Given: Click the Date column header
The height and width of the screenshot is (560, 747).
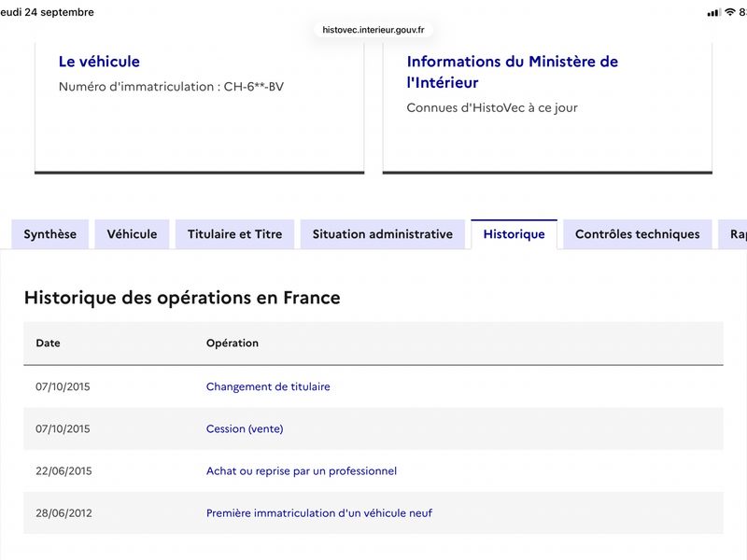Looking at the screenshot, I should (x=49, y=343).
